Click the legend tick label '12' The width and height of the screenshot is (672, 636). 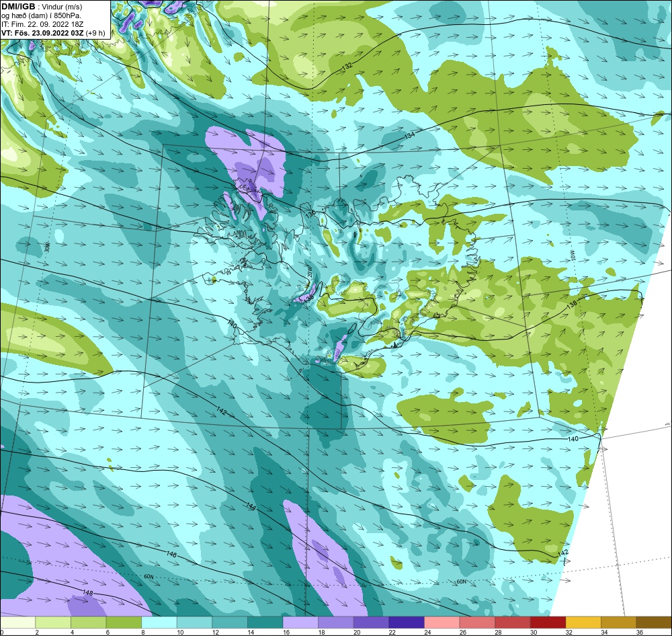tap(215, 632)
